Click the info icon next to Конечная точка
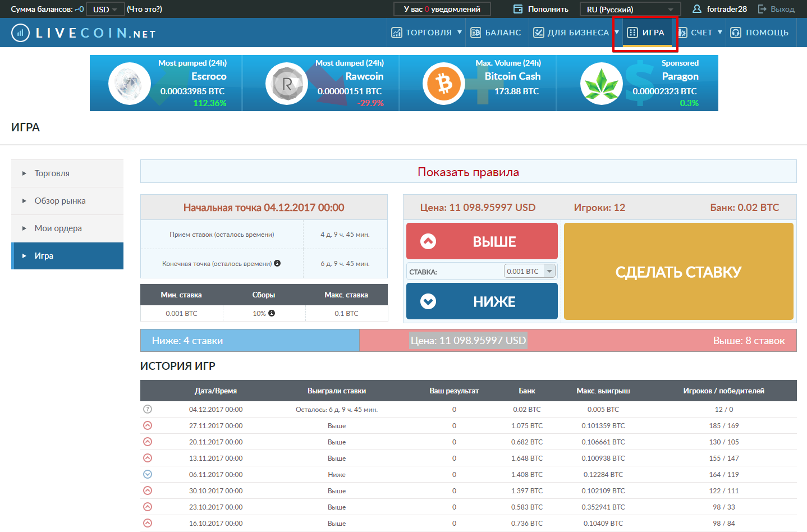Viewport: 807px width, 532px height. pyautogui.click(x=277, y=263)
